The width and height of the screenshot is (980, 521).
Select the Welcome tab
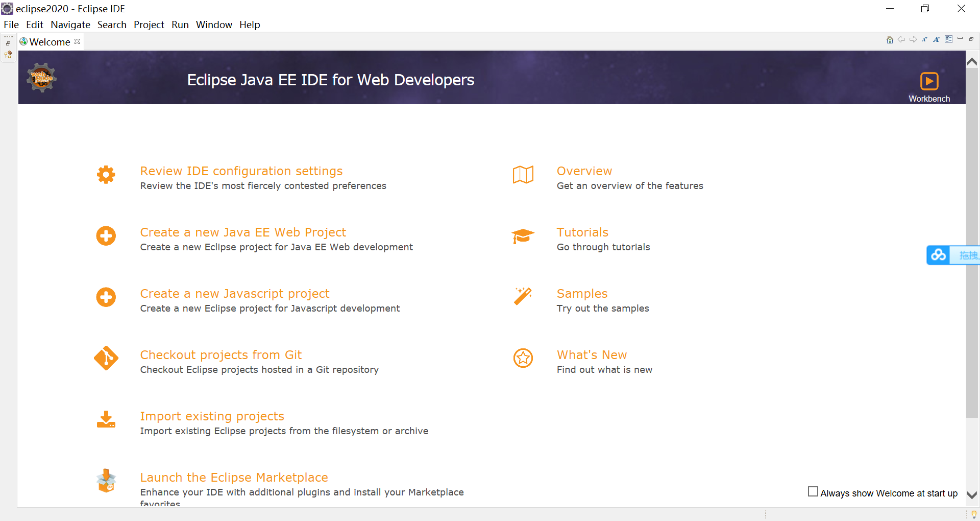point(48,42)
